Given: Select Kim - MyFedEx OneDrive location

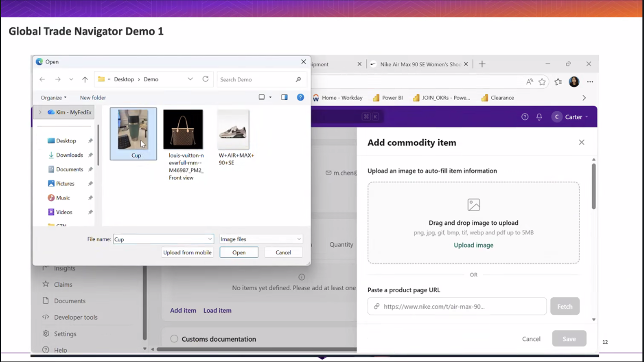Looking at the screenshot, I should [x=70, y=112].
